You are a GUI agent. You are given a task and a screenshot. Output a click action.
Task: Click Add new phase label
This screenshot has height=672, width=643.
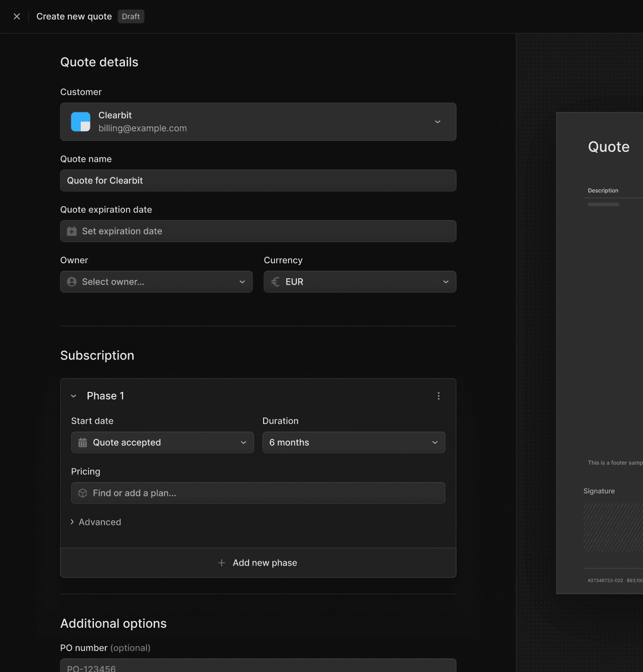[265, 563]
